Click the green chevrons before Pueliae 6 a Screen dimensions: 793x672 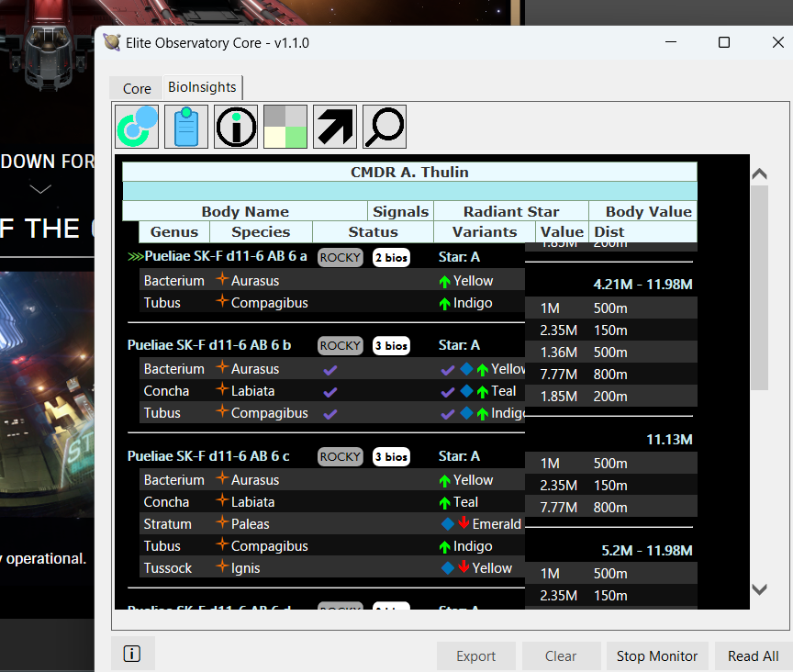point(135,256)
